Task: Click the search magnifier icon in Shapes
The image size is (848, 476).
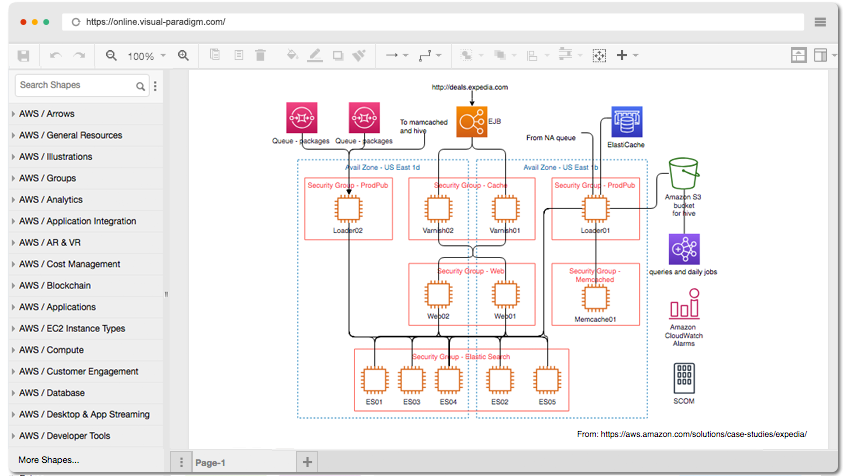Action: tap(141, 86)
